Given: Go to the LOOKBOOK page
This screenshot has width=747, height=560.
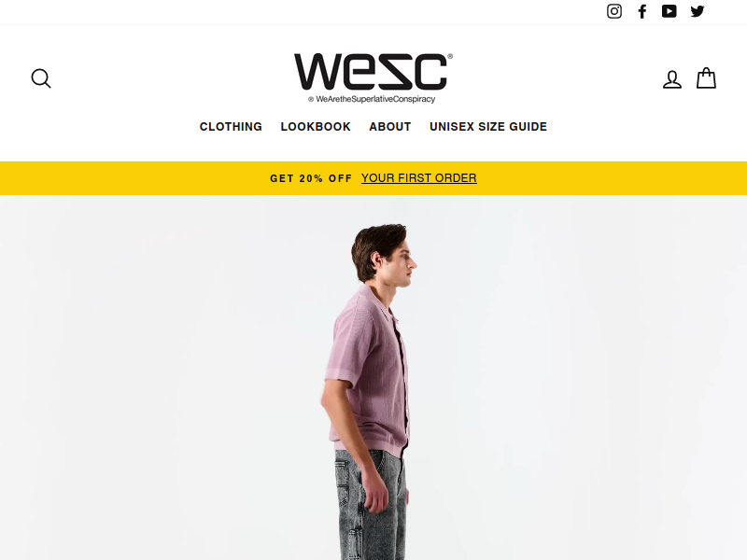Looking at the screenshot, I should click(316, 127).
